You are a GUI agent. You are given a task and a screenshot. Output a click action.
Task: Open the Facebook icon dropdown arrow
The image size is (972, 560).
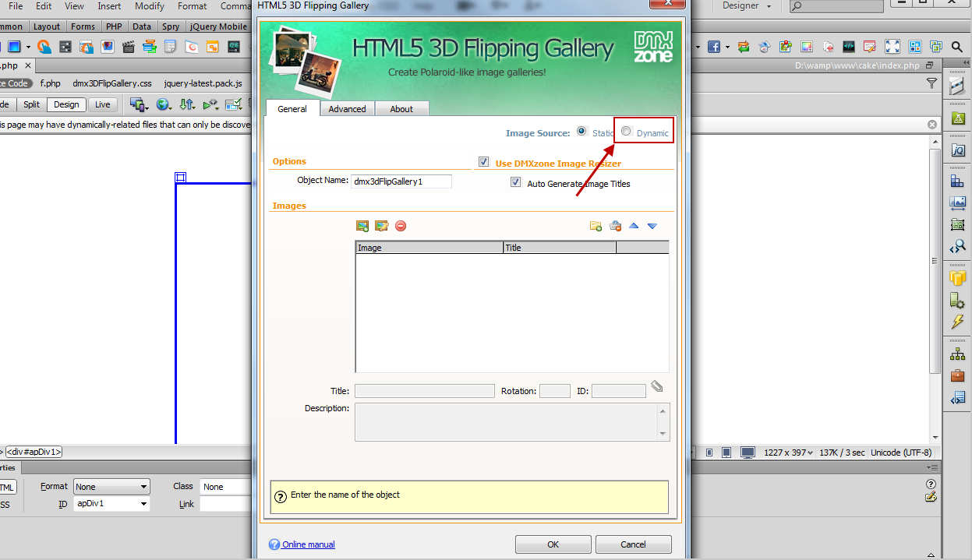tap(727, 47)
